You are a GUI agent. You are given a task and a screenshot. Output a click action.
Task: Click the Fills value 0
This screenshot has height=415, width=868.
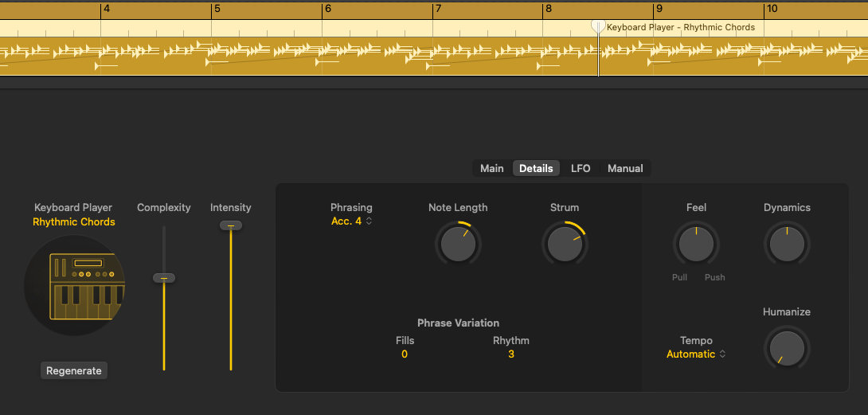(x=405, y=354)
